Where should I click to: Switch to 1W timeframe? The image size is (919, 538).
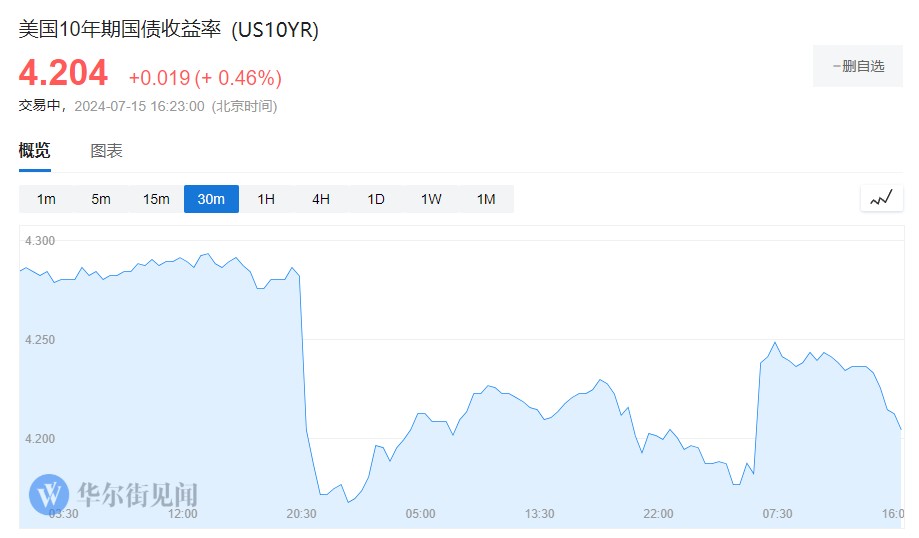[x=431, y=199]
